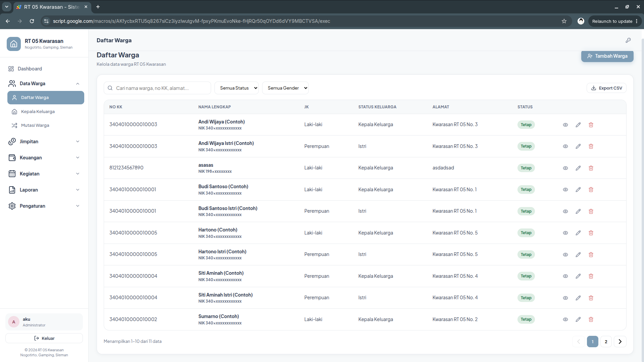Open the Chrome profile avatar
644x362 pixels.
click(581, 21)
